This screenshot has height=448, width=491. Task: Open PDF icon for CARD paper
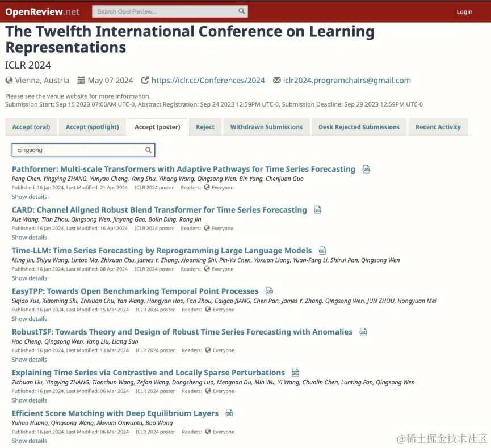pos(317,210)
